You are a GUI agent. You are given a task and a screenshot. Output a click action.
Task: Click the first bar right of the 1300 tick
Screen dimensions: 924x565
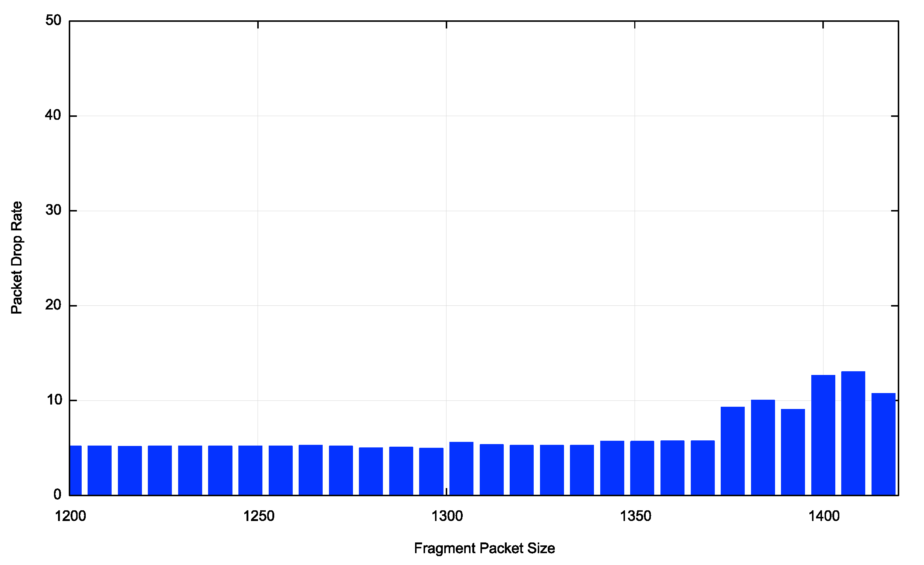point(461,468)
